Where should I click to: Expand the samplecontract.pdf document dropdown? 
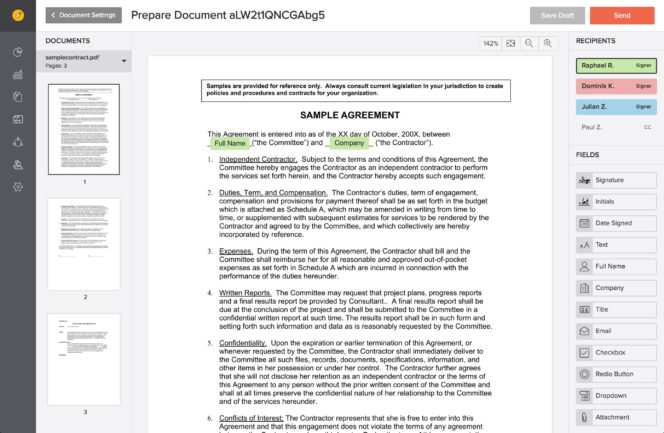pyautogui.click(x=124, y=61)
